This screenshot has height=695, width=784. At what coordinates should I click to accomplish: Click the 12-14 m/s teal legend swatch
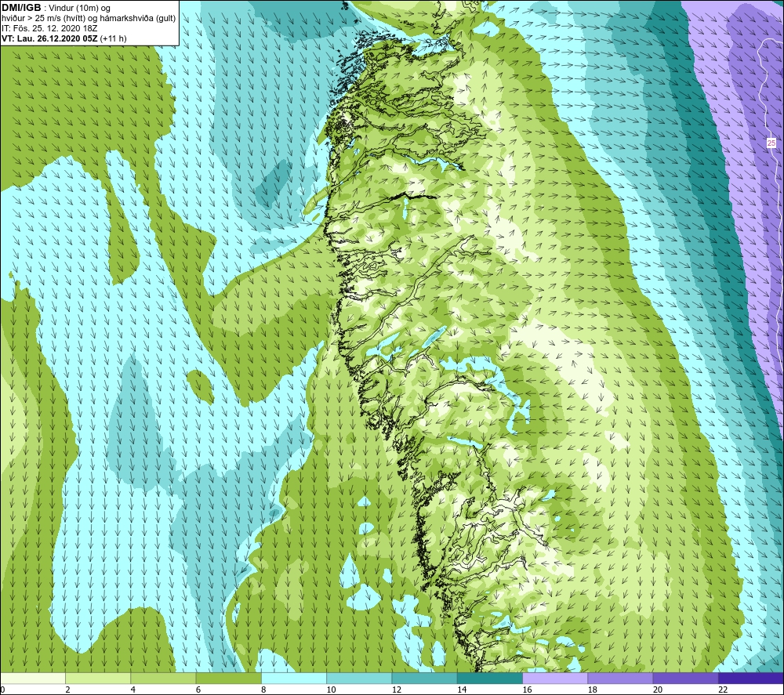click(x=424, y=678)
